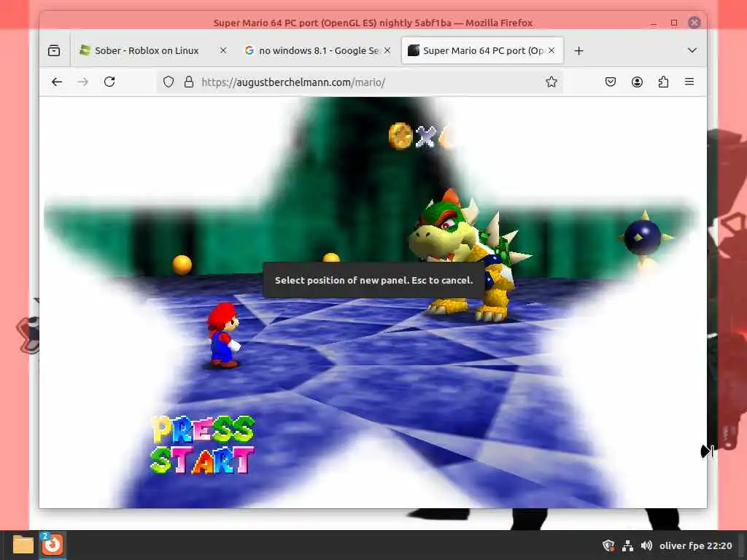This screenshot has height=560, width=747.
Task: Expand the list all tabs chevron
Action: click(x=692, y=50)
